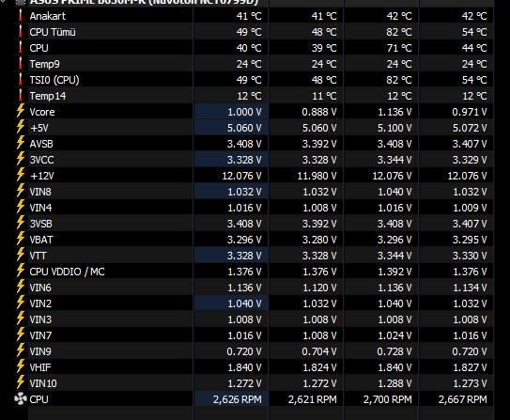This screenshot has height=420, width=510.
Task: Click the 2,626 RPM current fan speed
Action: coord(237,399)
